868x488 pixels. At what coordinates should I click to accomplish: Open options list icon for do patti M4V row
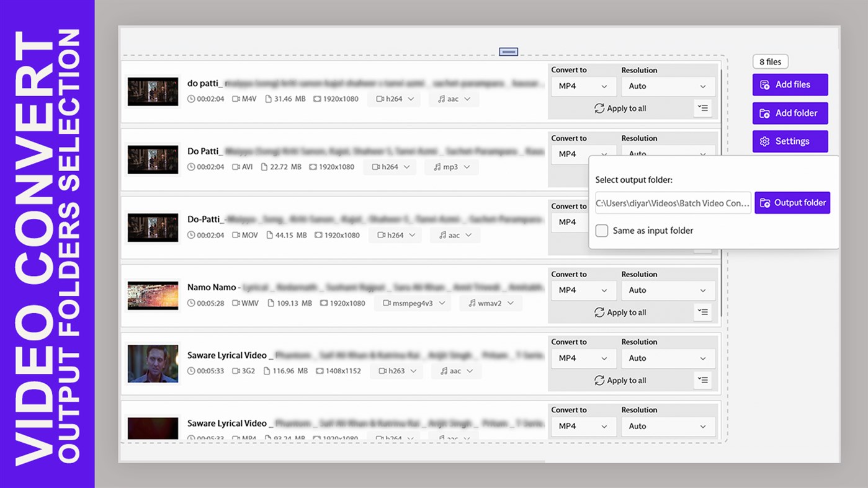point(703,109)
